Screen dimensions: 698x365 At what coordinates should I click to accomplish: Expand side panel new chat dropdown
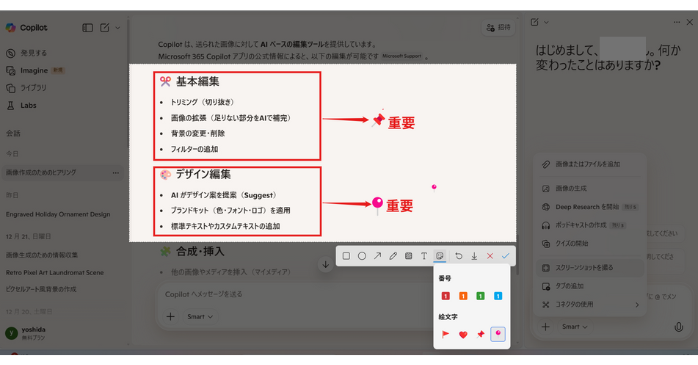click(547, 22)
